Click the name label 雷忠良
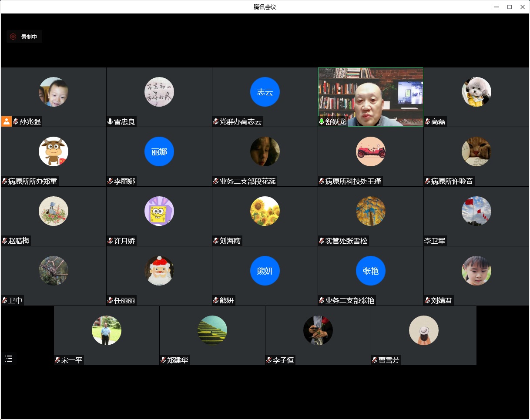The height and width of the screenshot is (420, 530). (x=124, y=121)
